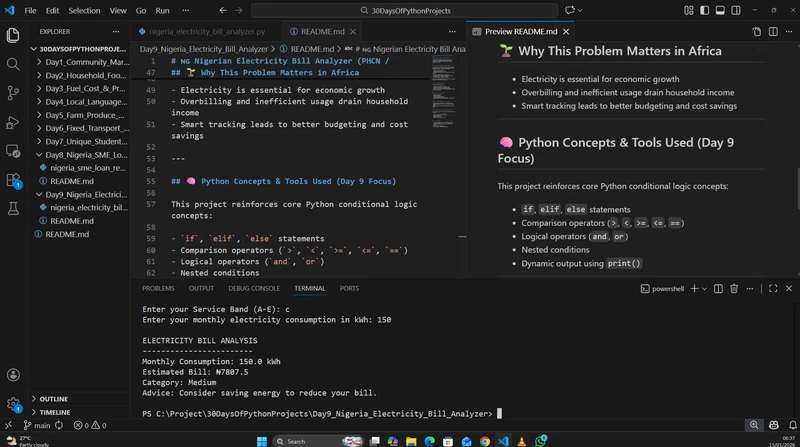Screen dimensions: 800x447
Task: Open the Source Control view
Action: tap(13, 93)
